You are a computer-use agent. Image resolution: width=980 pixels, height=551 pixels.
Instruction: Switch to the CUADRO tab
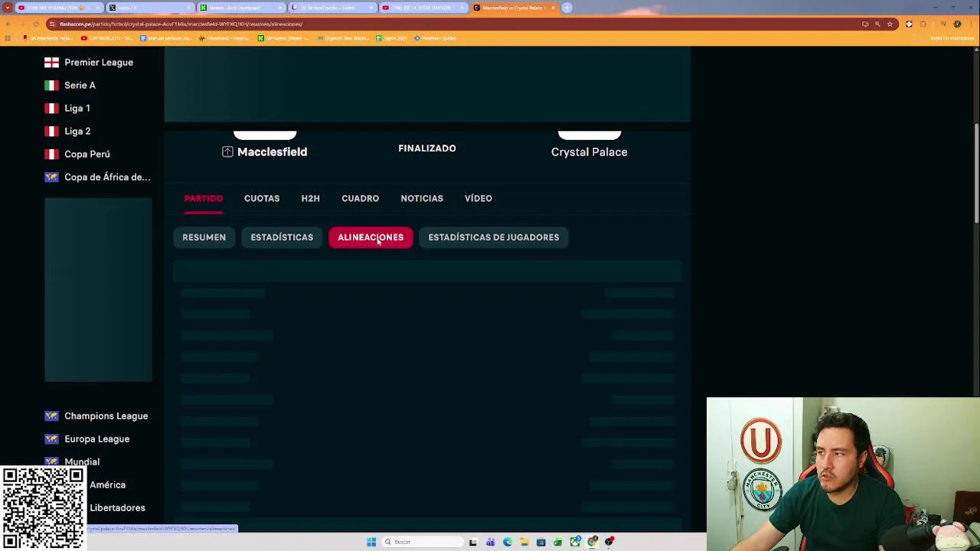pos(360,199)
